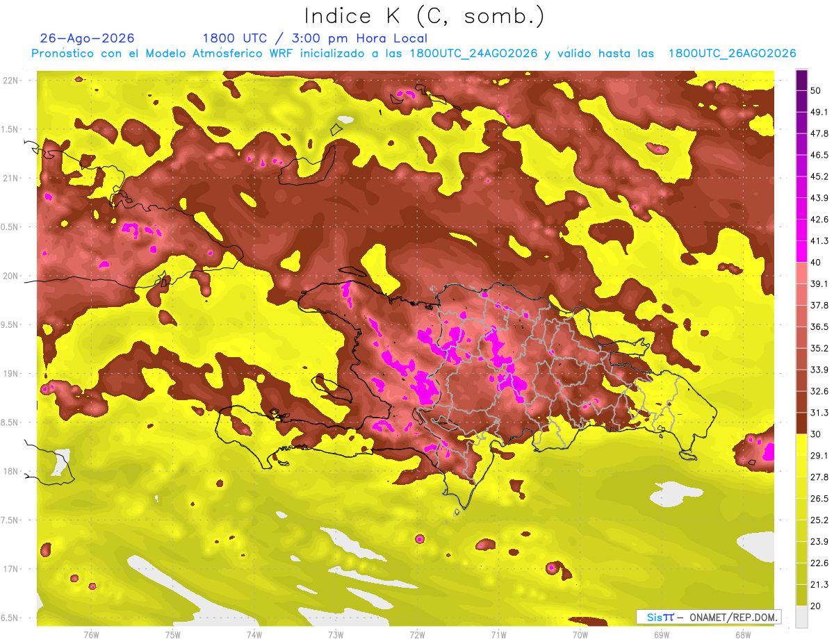This screenshot has height=644, width=834.
Task: Click the '32.6' colorbar value
Action: click(819, 391)
